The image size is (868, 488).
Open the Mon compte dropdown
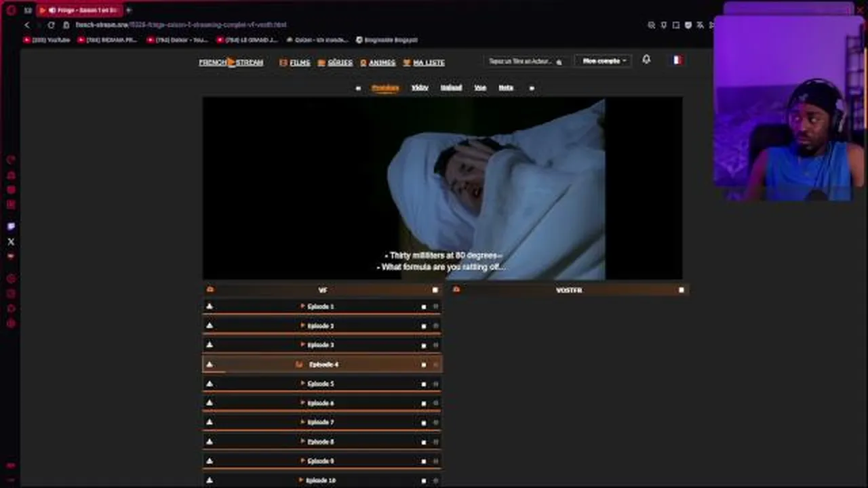(604, 61)
